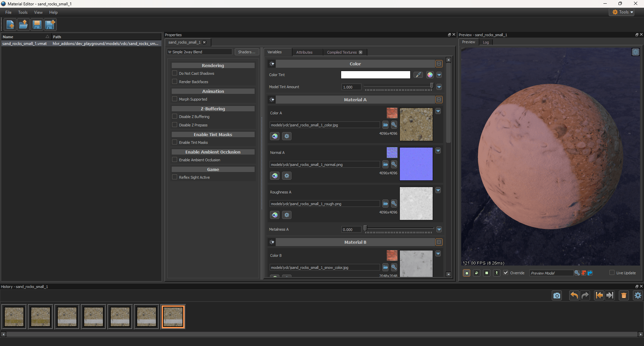This screenshot has height=346, width=644.
Task: Collapse the Material A section
Action: (439, 100)
